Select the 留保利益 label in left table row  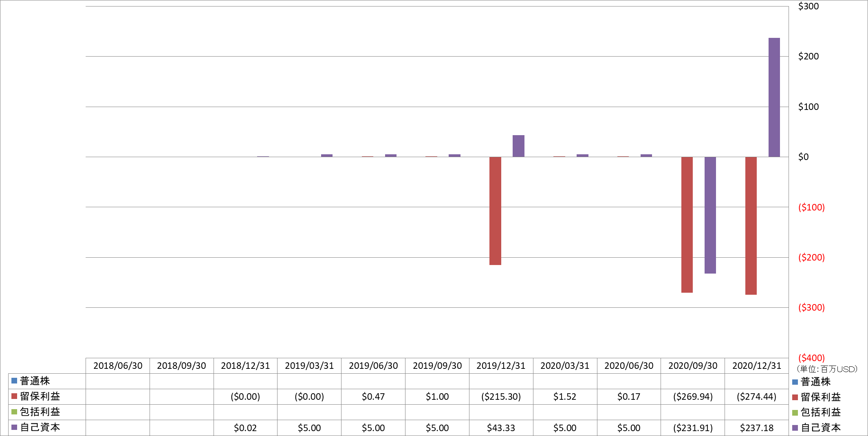point(40,397)
